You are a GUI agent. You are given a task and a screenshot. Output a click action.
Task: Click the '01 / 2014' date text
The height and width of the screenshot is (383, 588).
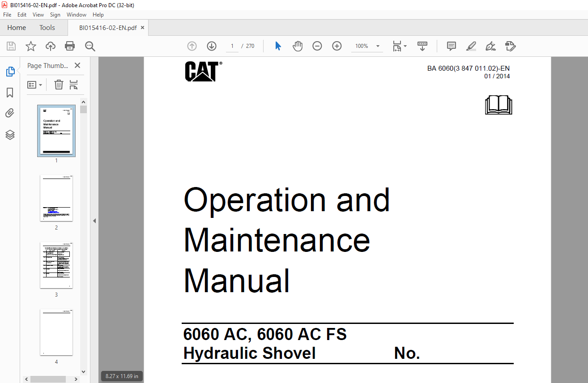point(497,76)
